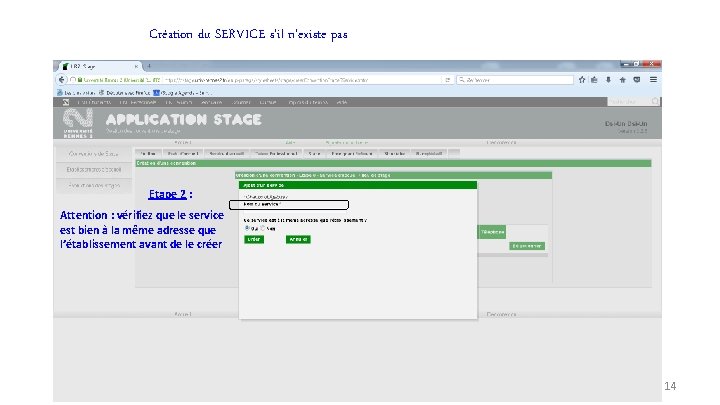Click the green 'Annuler' button
The width and height of the screenshot is (720, 405).
click(x=298, y=239)
